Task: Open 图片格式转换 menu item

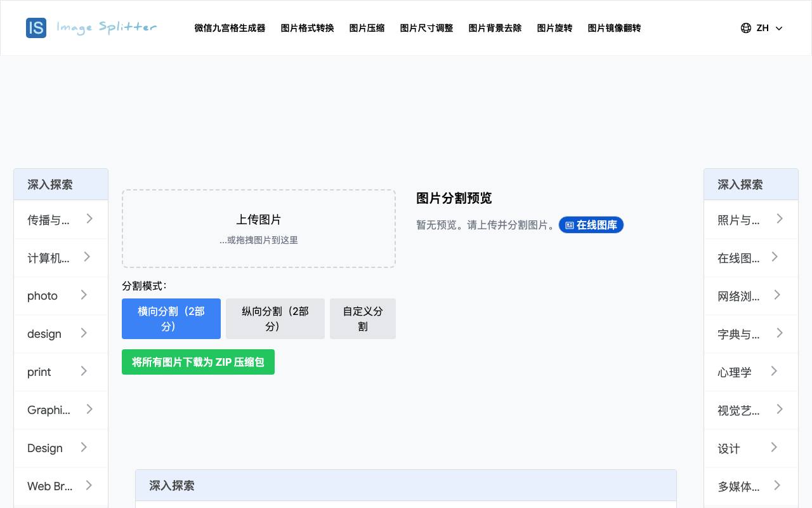Action: coord(307,28)
